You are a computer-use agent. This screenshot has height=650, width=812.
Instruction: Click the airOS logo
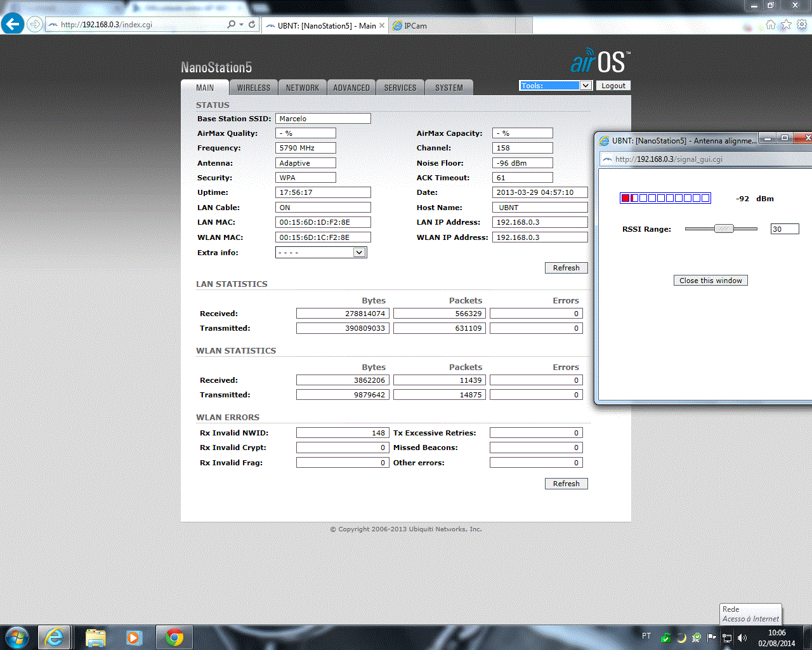click(x=600, y=62)
